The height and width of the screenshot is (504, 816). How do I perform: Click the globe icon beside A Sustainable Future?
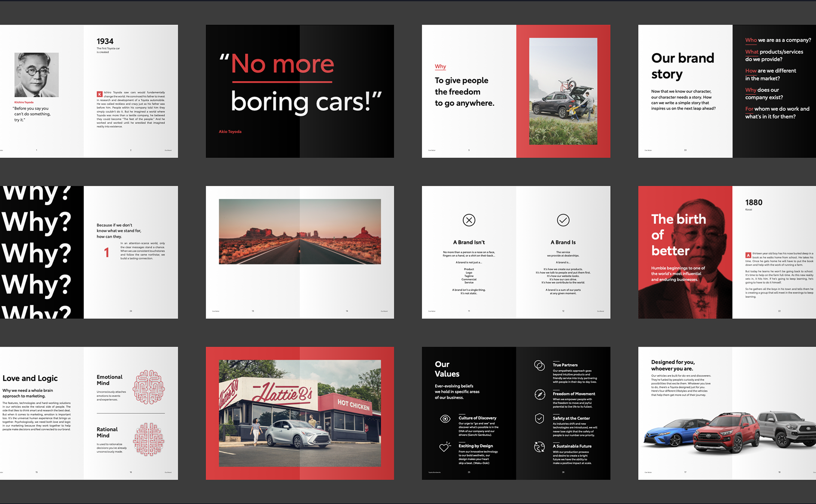coord(539,447)
